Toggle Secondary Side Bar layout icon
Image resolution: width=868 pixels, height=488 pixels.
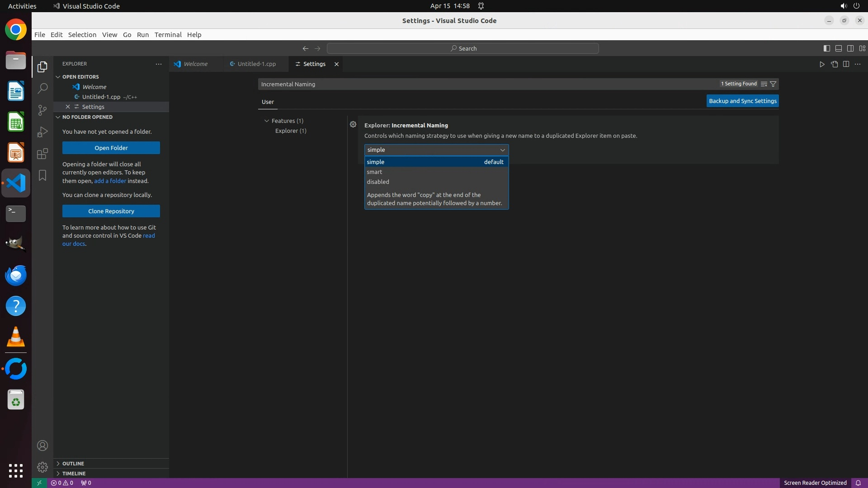pos(850,48)
